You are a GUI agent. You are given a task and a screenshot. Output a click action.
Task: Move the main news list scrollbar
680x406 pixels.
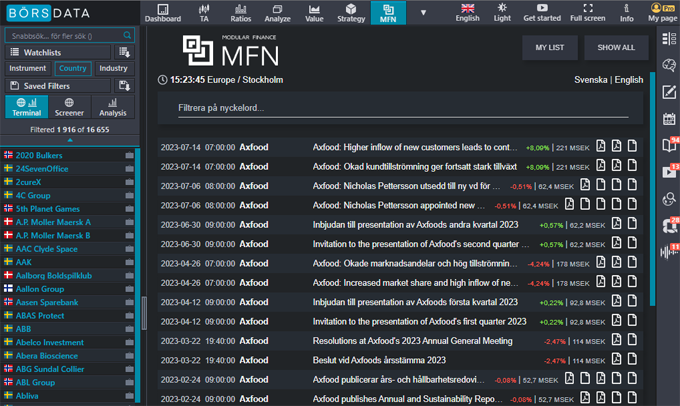coord(652,189)
